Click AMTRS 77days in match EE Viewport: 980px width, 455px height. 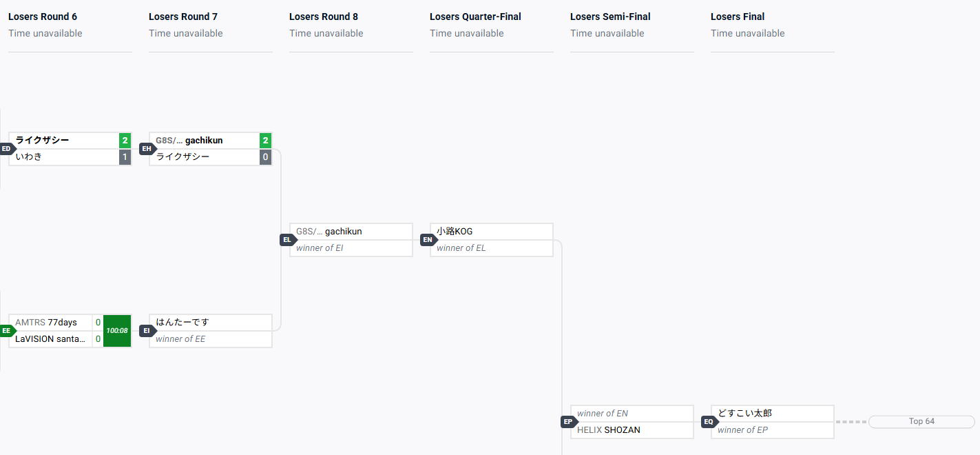(47, 323)
